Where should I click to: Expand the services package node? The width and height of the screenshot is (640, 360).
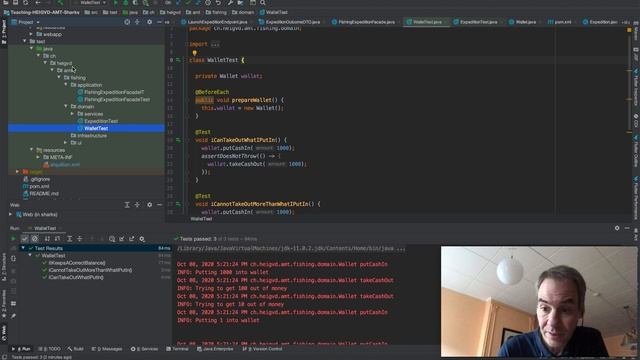[x=73, y=114]
